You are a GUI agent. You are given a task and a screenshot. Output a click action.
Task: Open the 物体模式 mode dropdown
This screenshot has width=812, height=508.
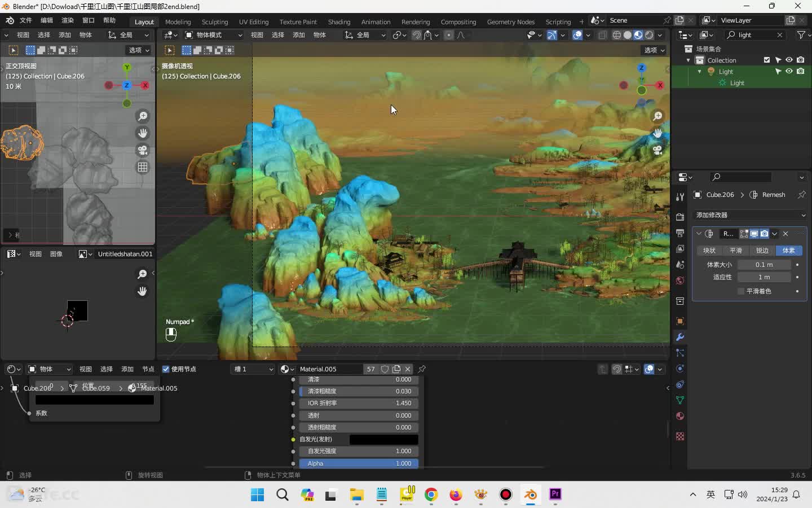coord(214,35)
